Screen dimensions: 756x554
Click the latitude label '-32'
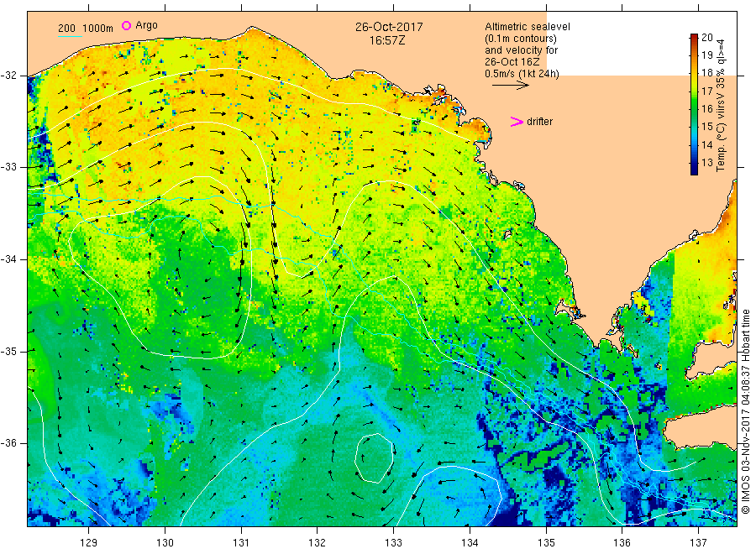(x=9, y=76)
